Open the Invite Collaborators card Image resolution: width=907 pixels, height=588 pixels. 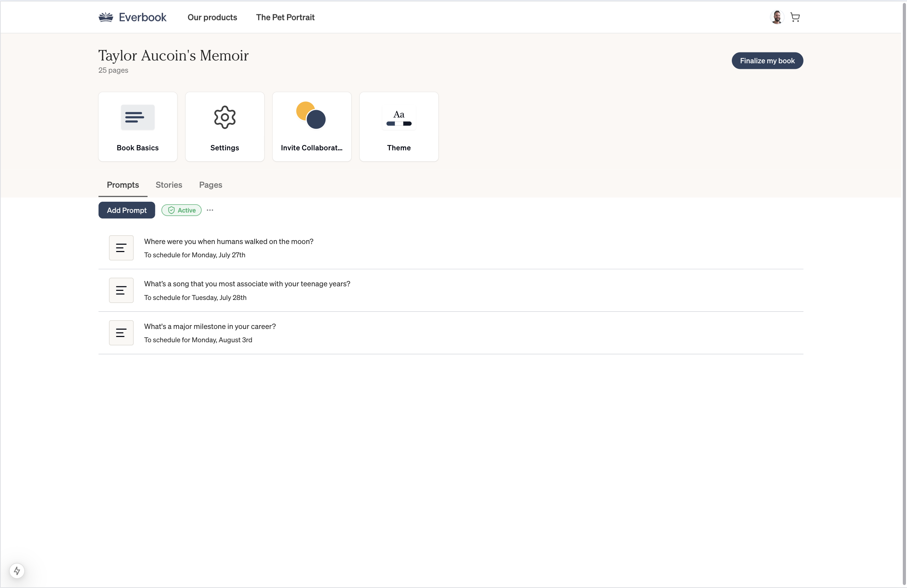point(312,127)
